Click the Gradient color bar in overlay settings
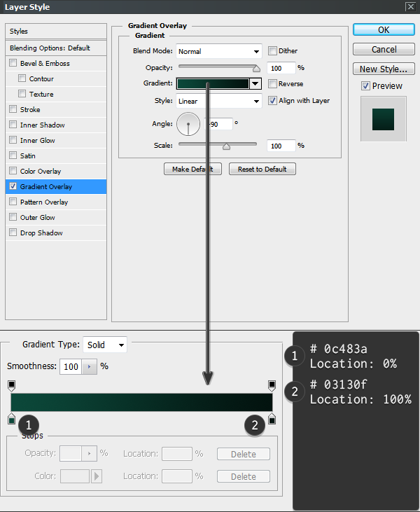 click(213, 84)
